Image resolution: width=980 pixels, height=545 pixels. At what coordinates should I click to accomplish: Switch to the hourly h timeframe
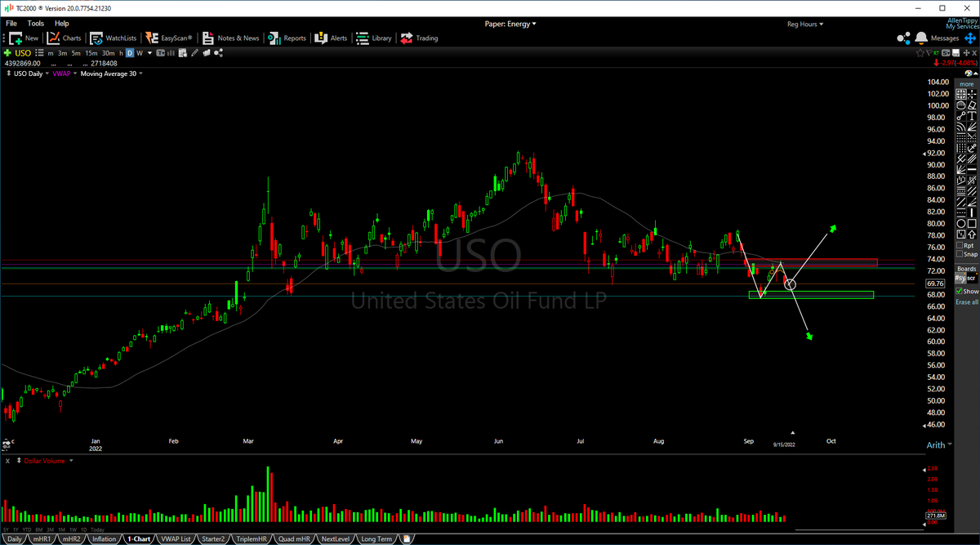coord(121,53)
